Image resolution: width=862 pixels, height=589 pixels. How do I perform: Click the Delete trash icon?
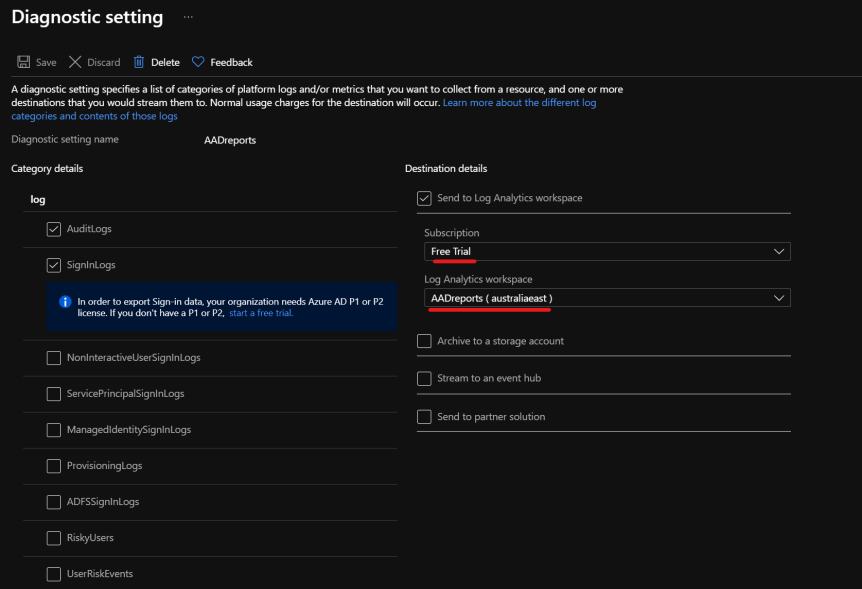pyautogui.click(x=139, y=62)
